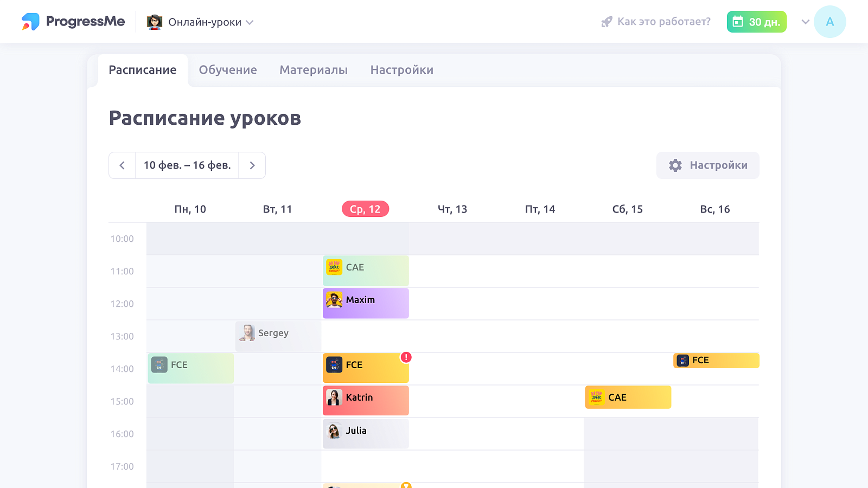868x488 pixels.
Task: Open the Sergey lesson card on Tuesday
Action: click(x=278, y=336)
